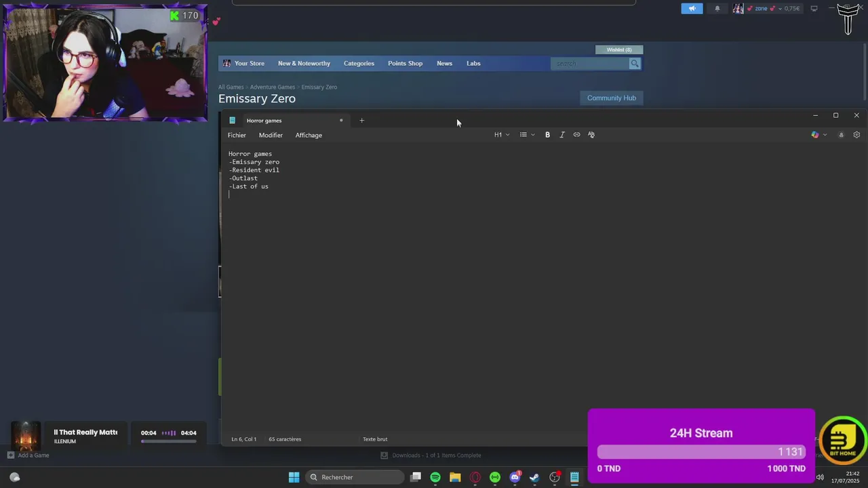Follow the Adventure Games breadcrumb link

(272, 87)
